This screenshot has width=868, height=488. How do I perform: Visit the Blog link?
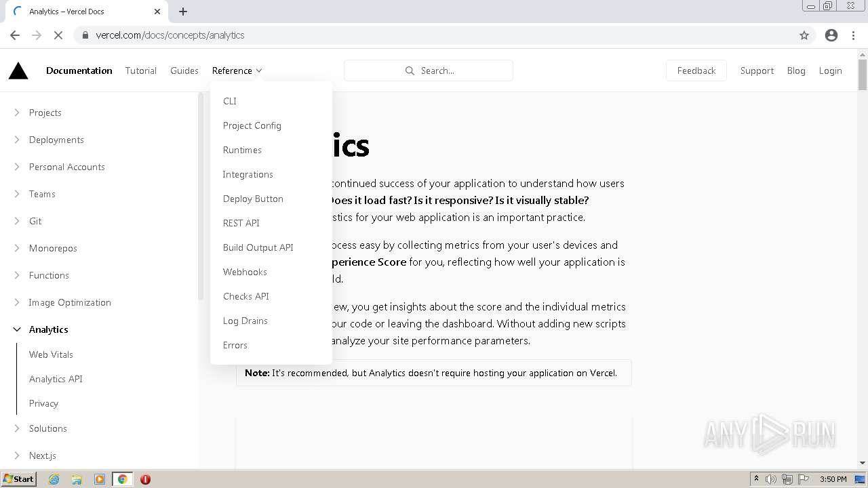click(x=796, y=70)
